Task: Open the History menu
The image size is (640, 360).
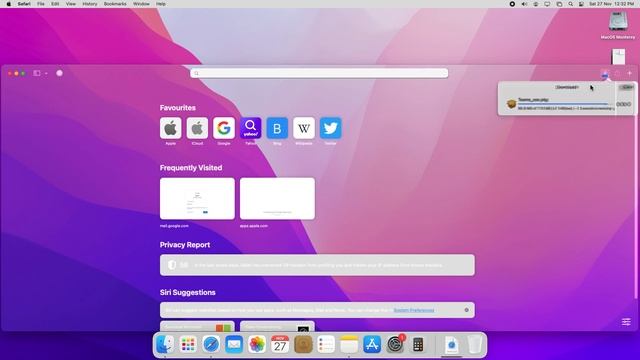Action: coord(90,4)
